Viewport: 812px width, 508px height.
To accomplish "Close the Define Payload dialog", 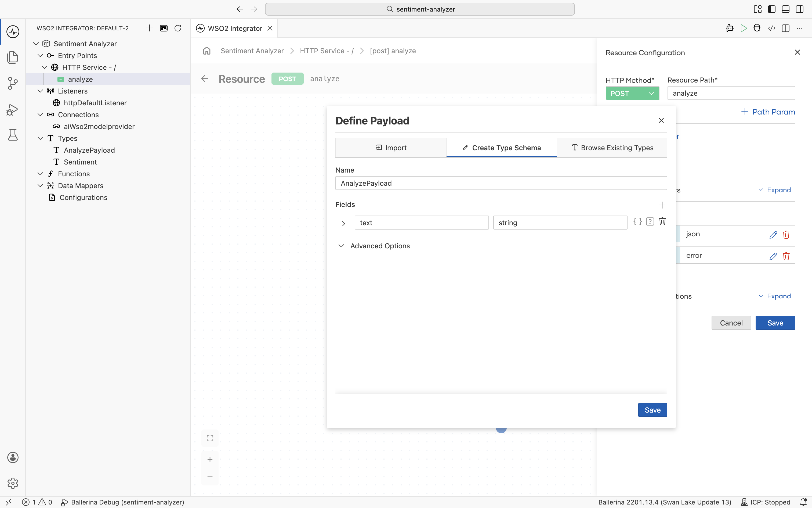I will coord(661,120).
